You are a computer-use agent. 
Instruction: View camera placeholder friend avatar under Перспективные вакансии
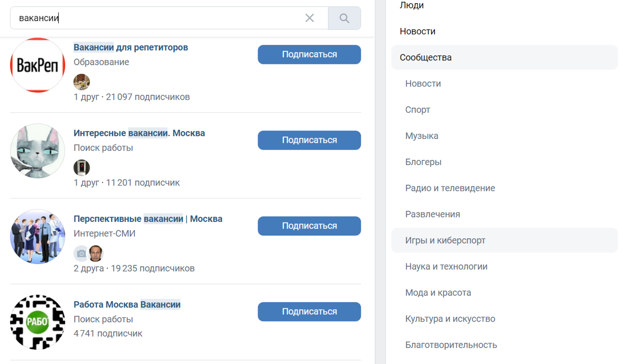[81, 254]
